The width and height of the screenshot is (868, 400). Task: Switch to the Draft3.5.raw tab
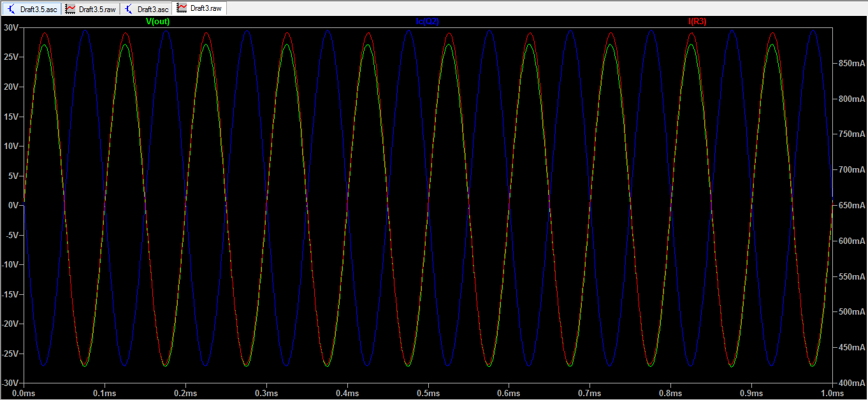point(90,9)
